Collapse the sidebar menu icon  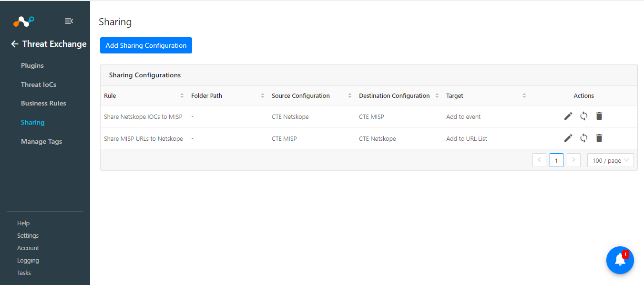click(69, 21)
